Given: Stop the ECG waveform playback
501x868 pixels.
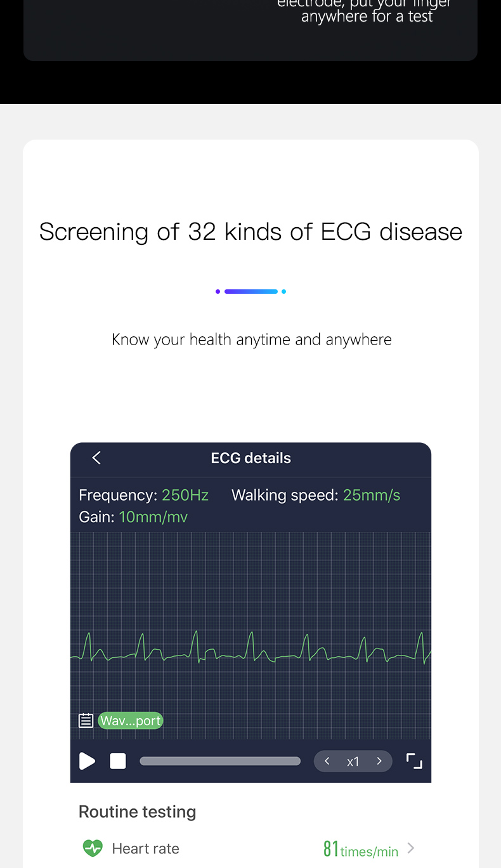Looking at the screenshot, I should (x=118, y=761).
